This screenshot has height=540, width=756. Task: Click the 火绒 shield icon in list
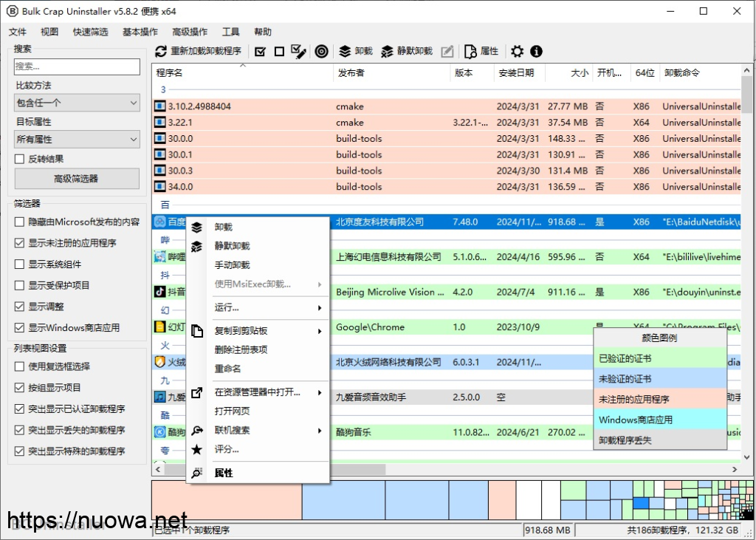point(160,362)
